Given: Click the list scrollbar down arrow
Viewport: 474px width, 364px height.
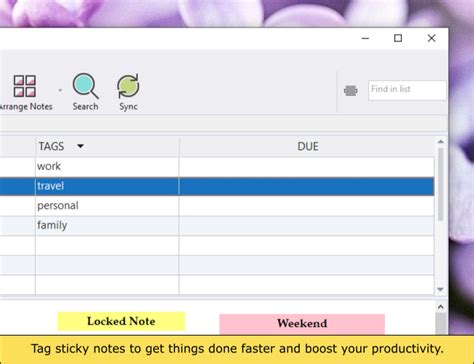Looking at the screenshot, I should tap(440, 289).
